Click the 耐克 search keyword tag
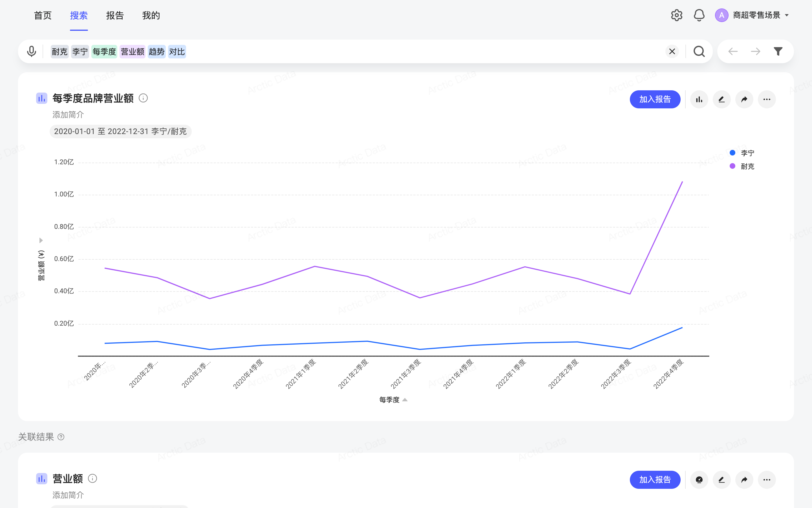The width and height of the screenshot is (812, 508). click(60, 52)
